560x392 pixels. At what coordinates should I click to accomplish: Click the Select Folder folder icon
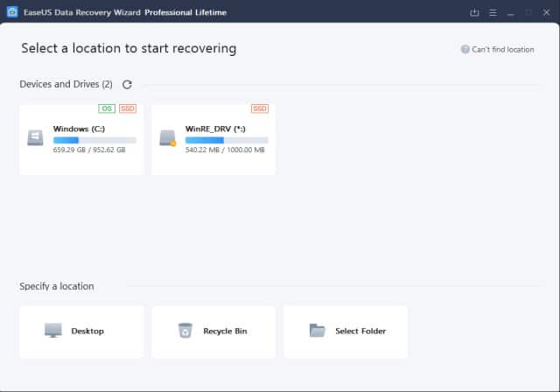tap(317, 331)
